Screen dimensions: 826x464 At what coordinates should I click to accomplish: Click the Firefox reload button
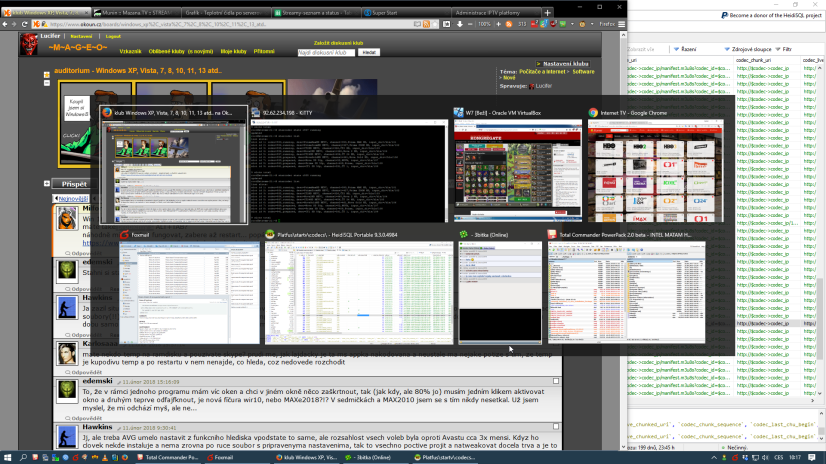[24, 24]
